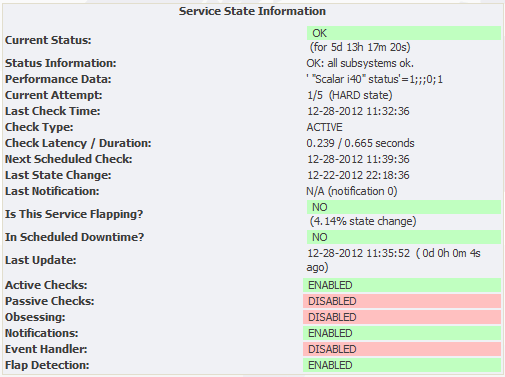The height and width of the screenshot is (377, 505).
Task: Select the Passive Checks DISABLED status cell
Action: tap(402, 301)
